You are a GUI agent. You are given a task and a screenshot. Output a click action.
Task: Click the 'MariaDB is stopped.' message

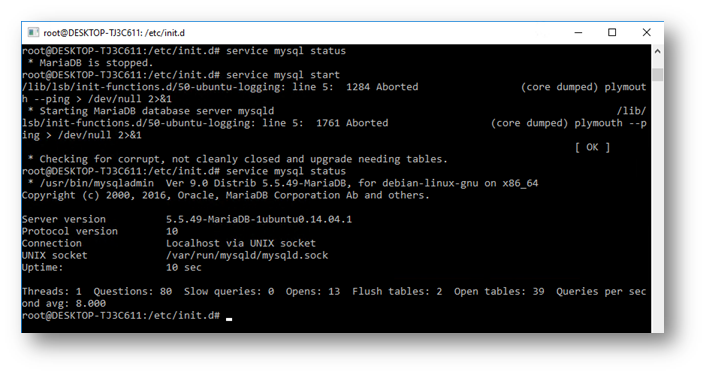(x=96, y=63)
